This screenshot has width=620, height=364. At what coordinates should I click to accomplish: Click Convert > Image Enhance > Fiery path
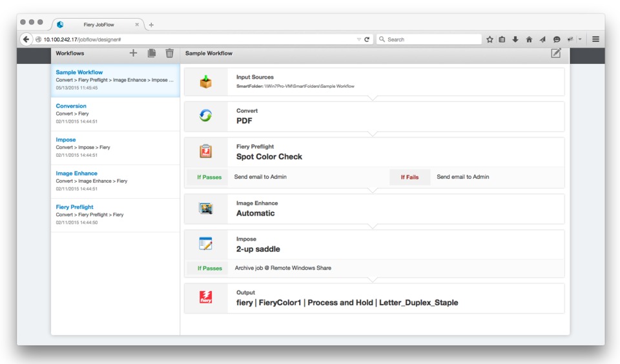91,181
